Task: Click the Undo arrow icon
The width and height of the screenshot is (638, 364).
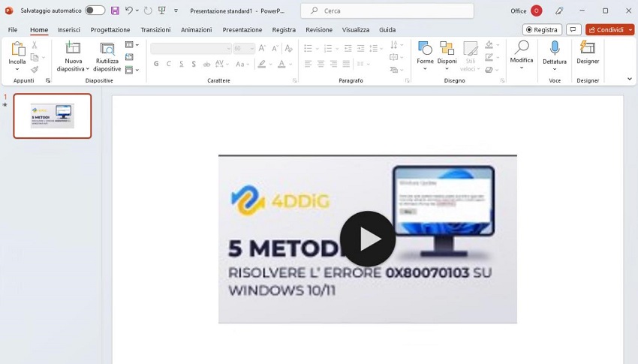Action: point(129,11)
